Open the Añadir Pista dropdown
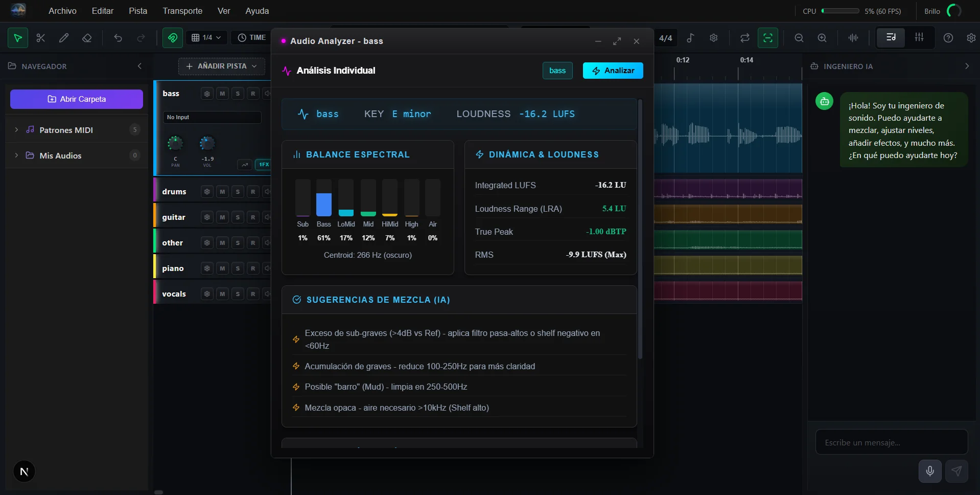The height and width of the screenshot is (495, 980). tap(222, 66)
